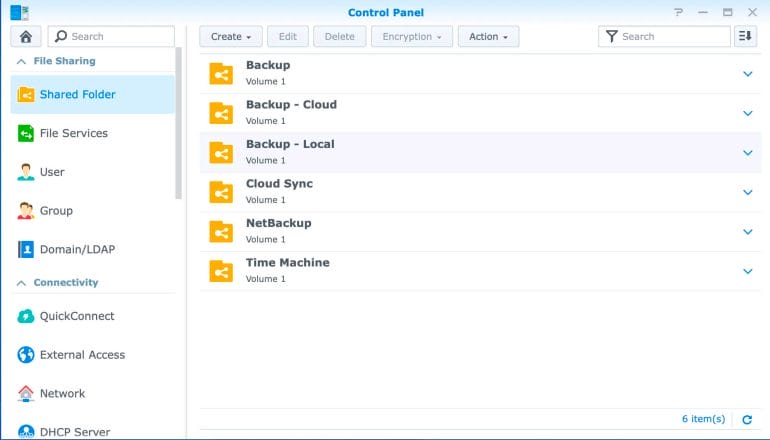Viewport: 770px width, 440px height.
Task: Expand the Backup - Local details chevron
Action: (747, 153)
